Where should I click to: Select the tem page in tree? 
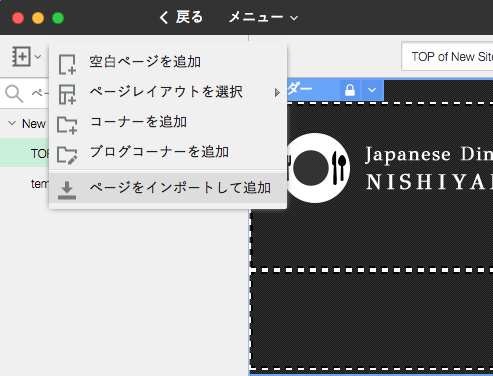(40, 184)
